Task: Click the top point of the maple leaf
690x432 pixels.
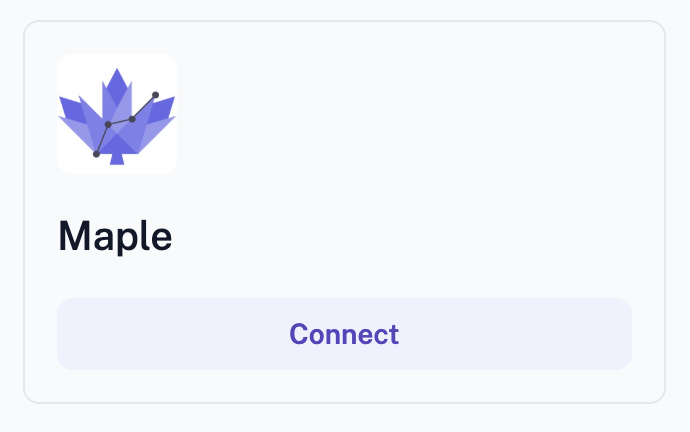Action: (x=117, y=74)
